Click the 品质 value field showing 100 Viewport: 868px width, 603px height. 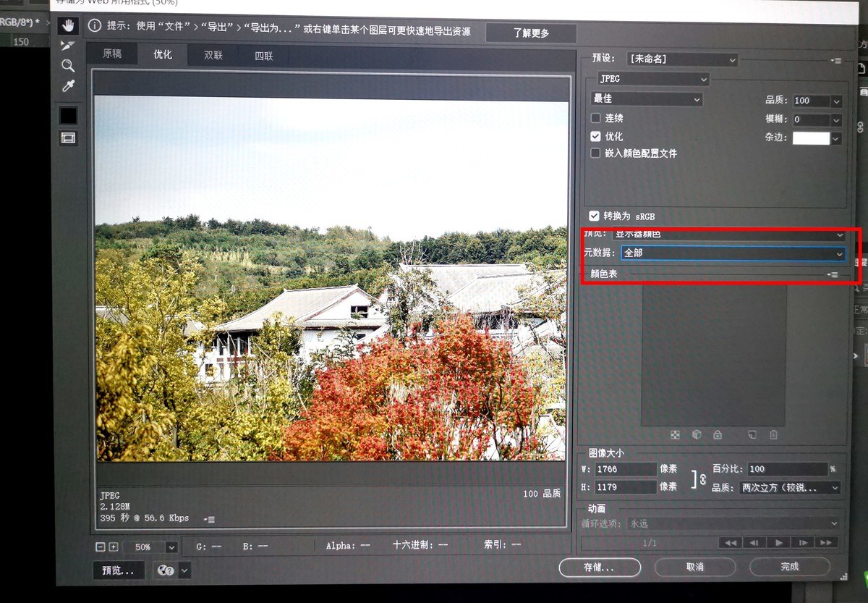pos(811,101)
